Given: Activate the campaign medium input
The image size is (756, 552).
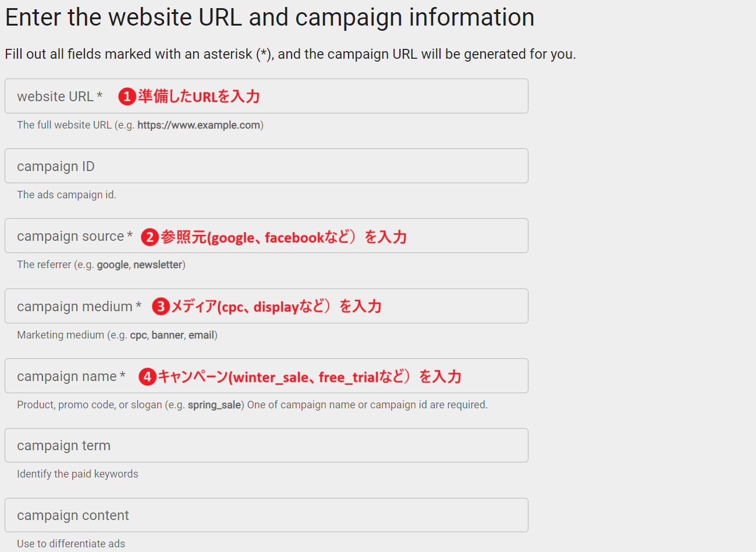Looking at the screenshot, I should [267, 306].
